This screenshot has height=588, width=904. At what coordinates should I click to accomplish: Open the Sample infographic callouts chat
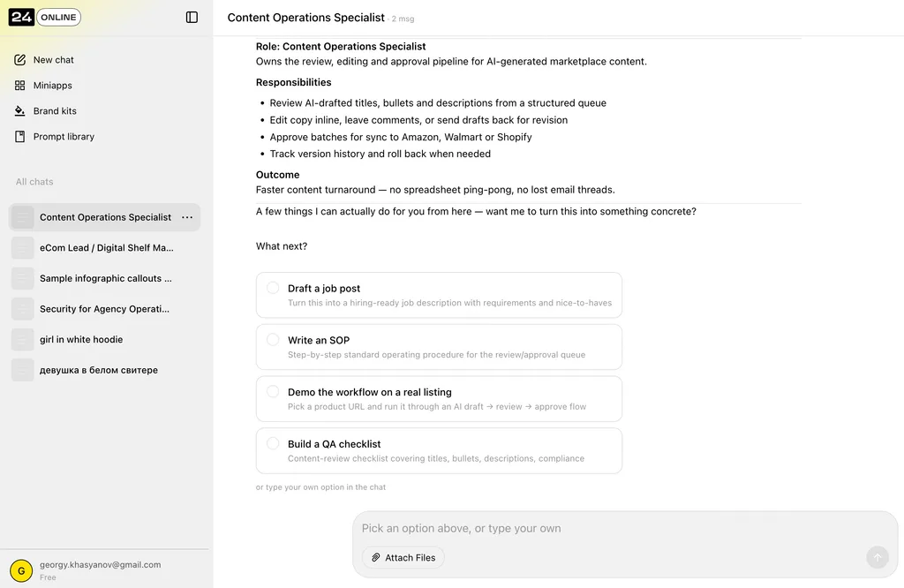click(106, 278)
